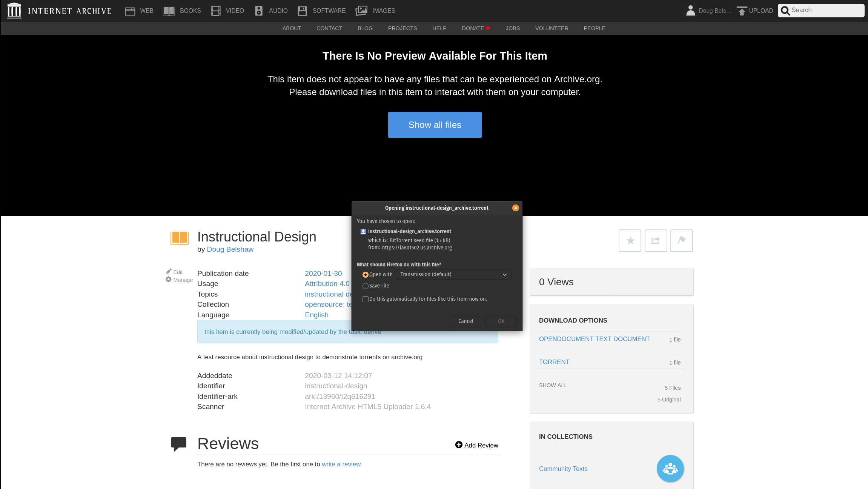Select the VIDEO section icon
Screen dimensions: 868x489
click(x=215, y=11)
